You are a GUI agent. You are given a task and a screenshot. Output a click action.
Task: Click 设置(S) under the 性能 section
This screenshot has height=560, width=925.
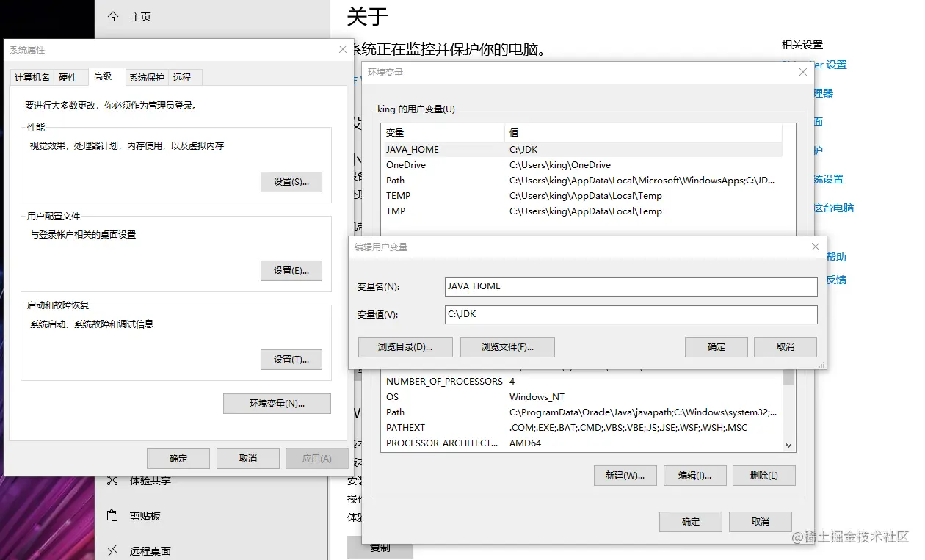(x=291, y=182)
